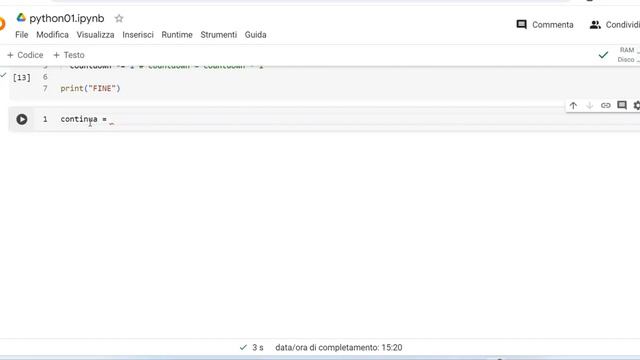640x360 pixels.
Task: Click the RAM and Disco resource indicator
Action: pos(629,55)
